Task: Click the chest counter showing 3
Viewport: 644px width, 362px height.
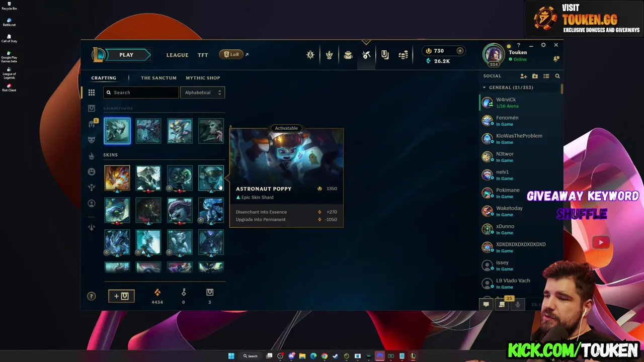Action: [210, 296]
